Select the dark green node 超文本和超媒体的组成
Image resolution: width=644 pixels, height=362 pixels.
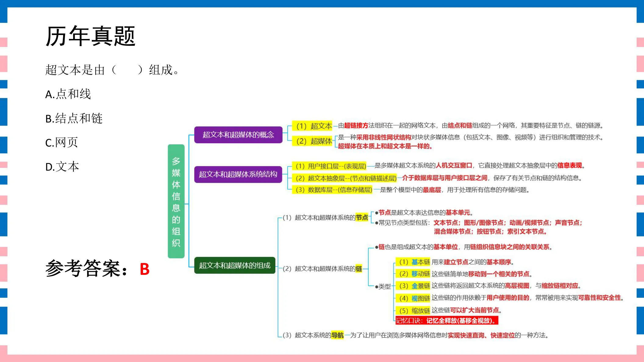tap(235, 265)
